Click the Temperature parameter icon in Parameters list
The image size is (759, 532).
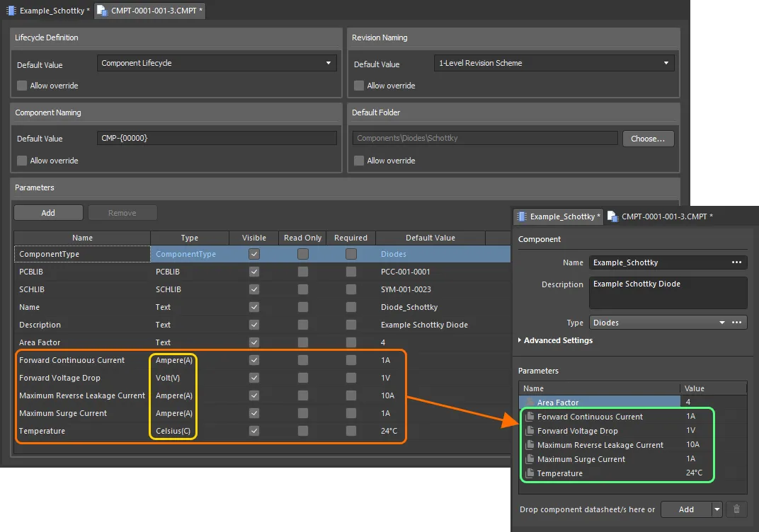(x=529, y=473)
